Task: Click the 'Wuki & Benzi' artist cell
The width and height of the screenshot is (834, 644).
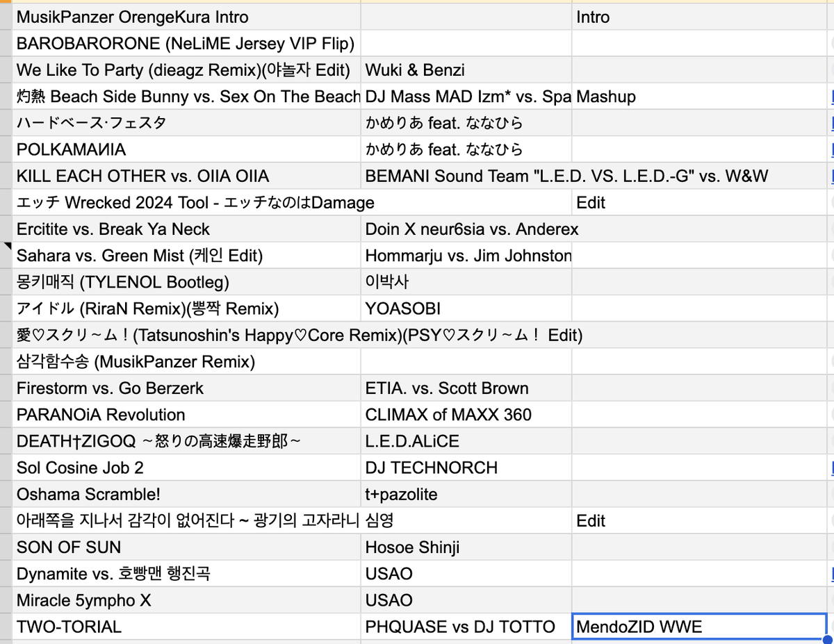Action: (466, 70)
